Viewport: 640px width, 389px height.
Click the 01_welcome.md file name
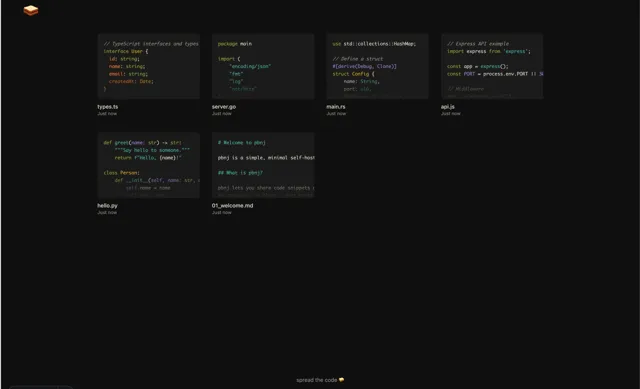pos(232,206)
